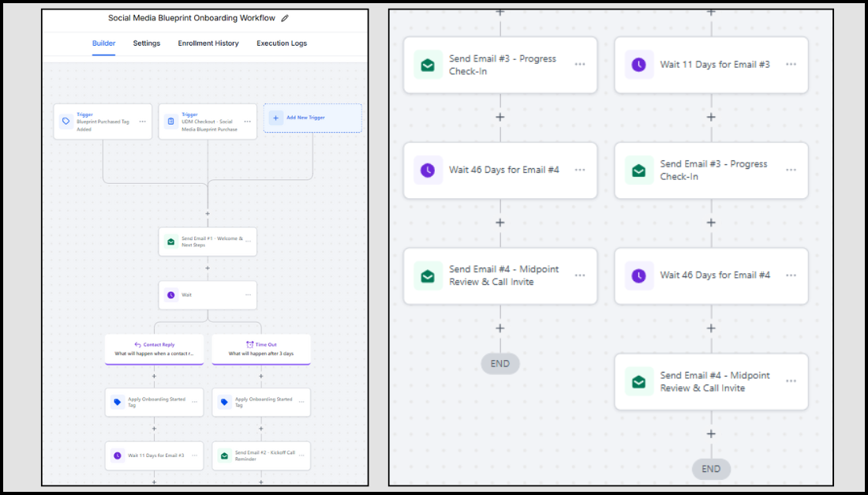Image resolution: width=868 pixels, height=495 pixels.
Task: Select the tag icon on Blueprint Purchased trigger
Action: [64, 121]
